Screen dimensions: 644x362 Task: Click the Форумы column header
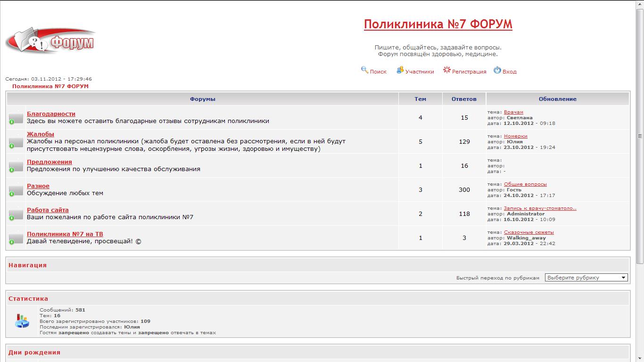tap(203, 99)
